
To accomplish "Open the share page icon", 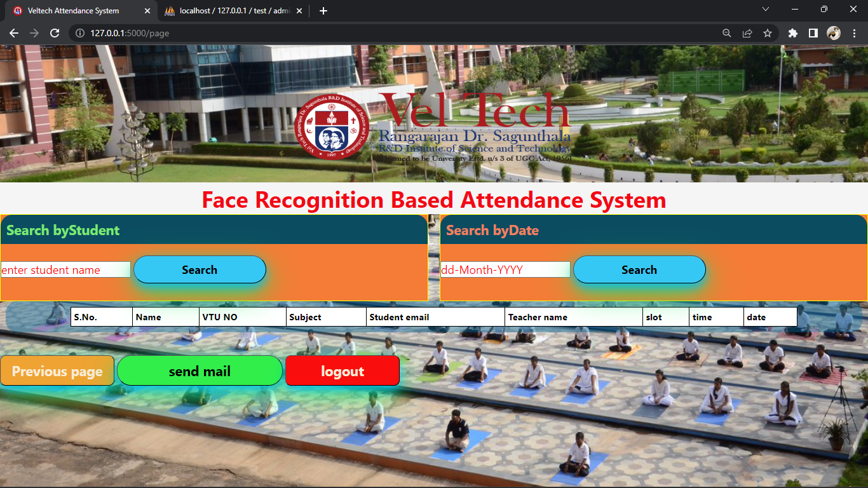I will 747,32.
